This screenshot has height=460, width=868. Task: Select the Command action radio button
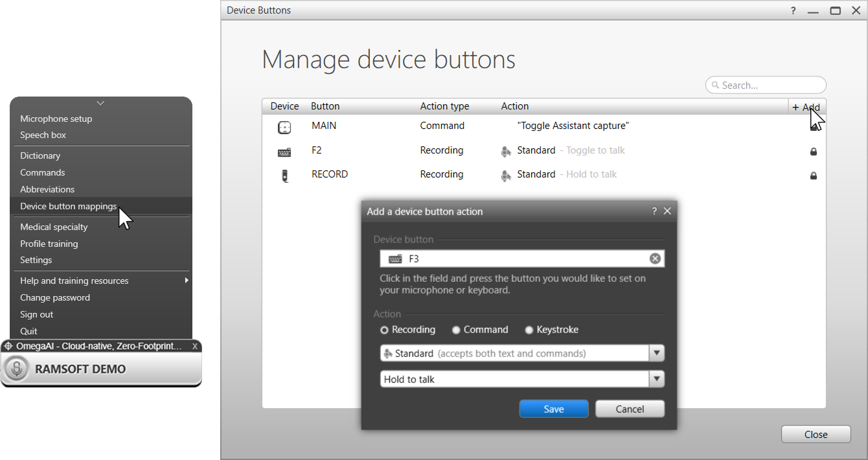(x=456, y=330)
